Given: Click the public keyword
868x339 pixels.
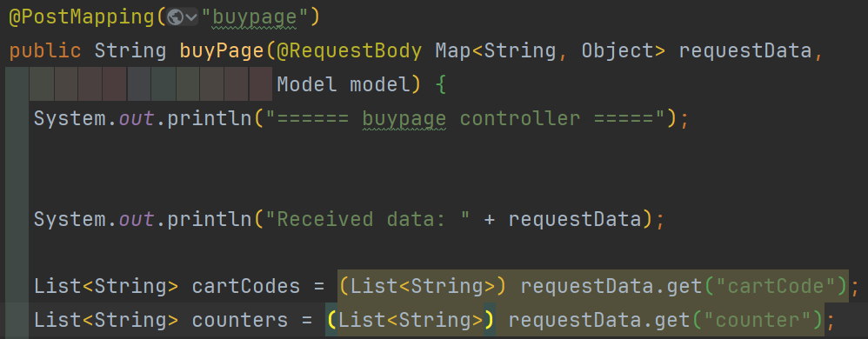Looking at the screenshot, I should tap(45, 51).
